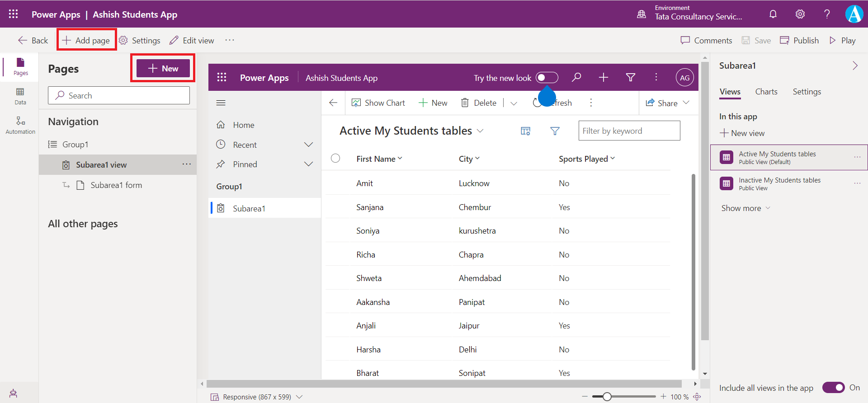This screenshot has width=868, height=403.
Task: Toggle the 'Try the new look' switch
Action: (547, 78)
